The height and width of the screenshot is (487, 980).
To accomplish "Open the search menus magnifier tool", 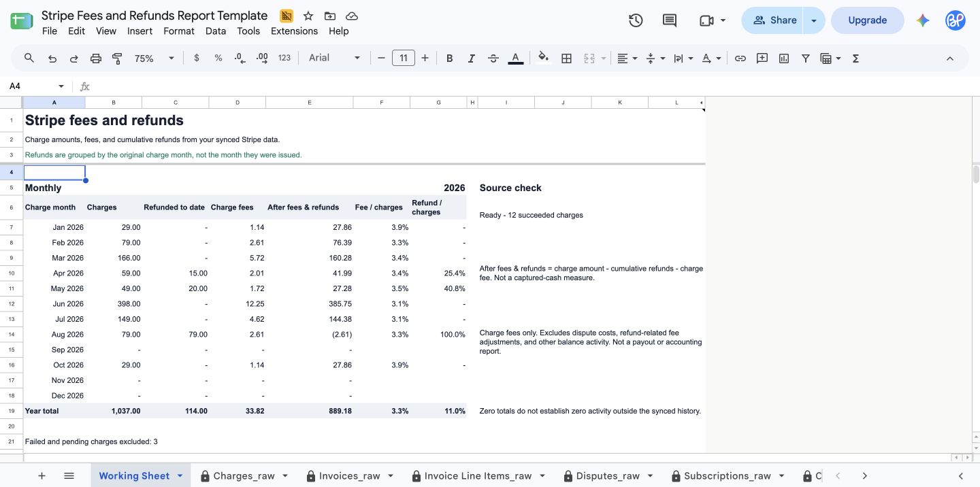I will click(29, 58).
